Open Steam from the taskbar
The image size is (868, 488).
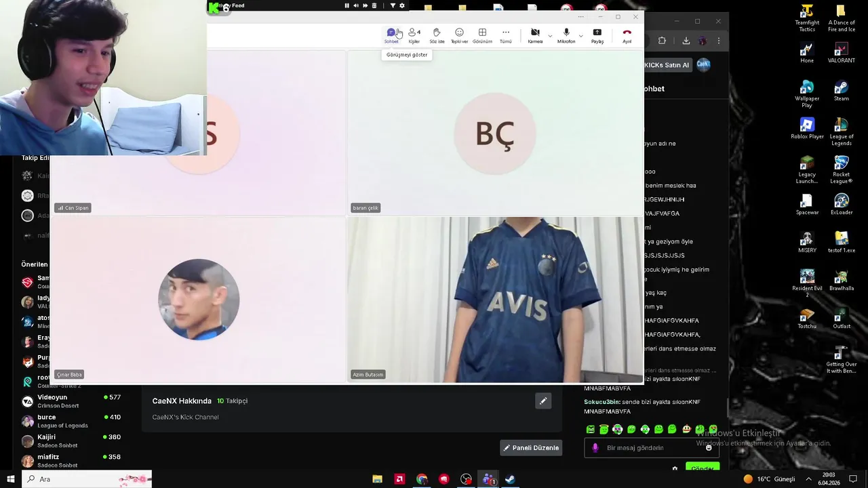pos(510,479)
